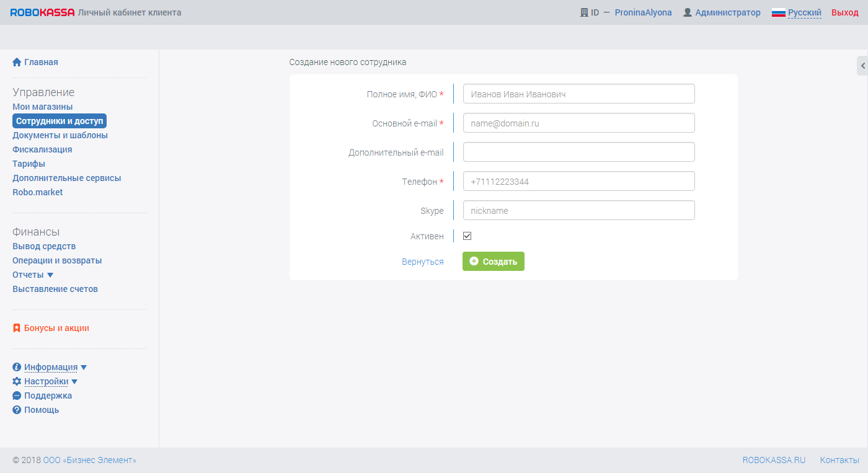Image resolution: width=868 pixels, height=473 pixels.
Task: Open the Русский language selector
Action: point(805,12)
